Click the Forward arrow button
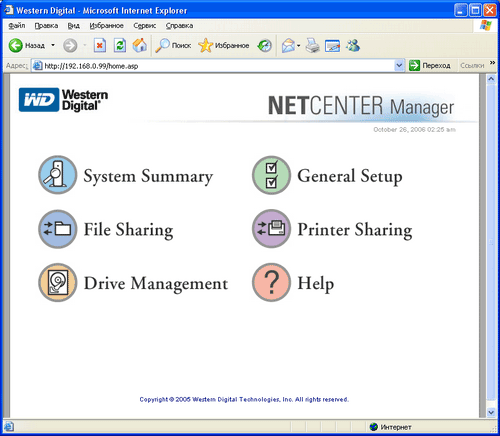The width and height of the screenshot is (500, 436). coord(70,45)
